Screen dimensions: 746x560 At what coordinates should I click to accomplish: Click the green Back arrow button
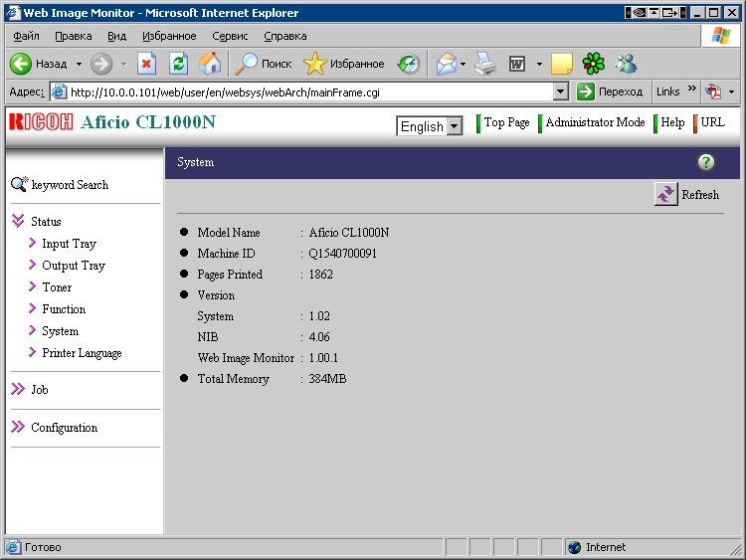pos(21,64)
